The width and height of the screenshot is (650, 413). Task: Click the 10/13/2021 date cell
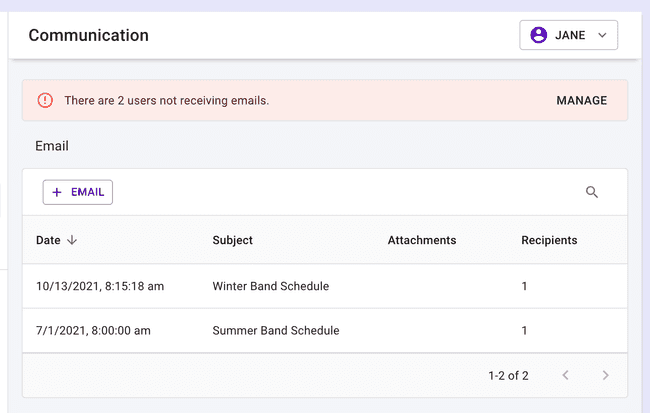(99, 286)
